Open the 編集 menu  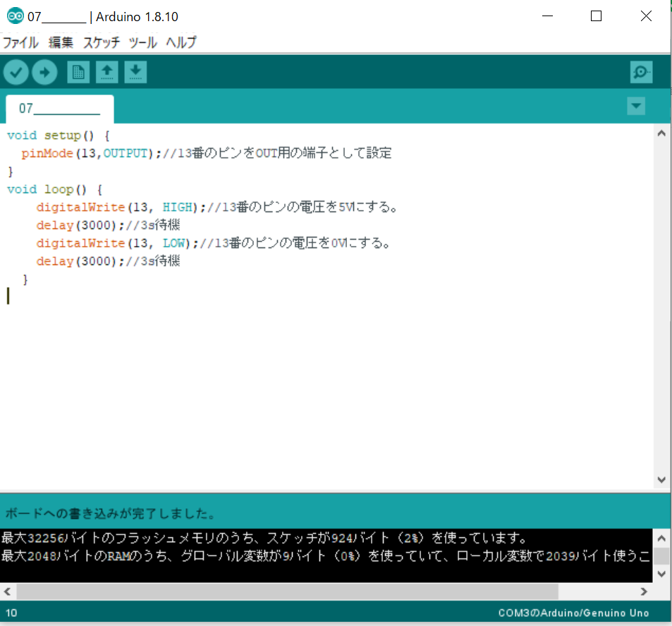click(61, 42)
